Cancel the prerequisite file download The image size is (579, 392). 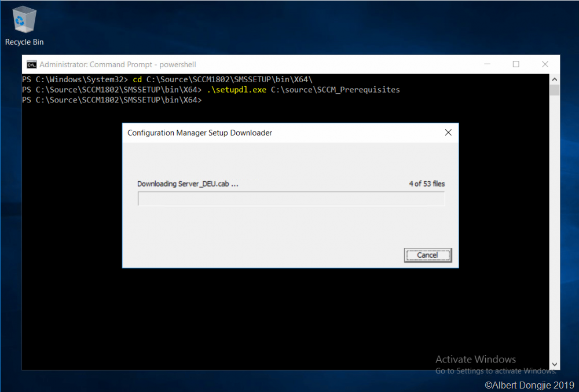coord(427,255)
